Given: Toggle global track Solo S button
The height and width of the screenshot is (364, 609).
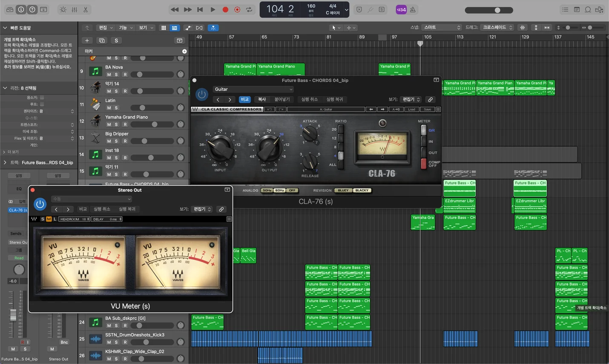Looking at the screenshot, I should pos(116,40).
